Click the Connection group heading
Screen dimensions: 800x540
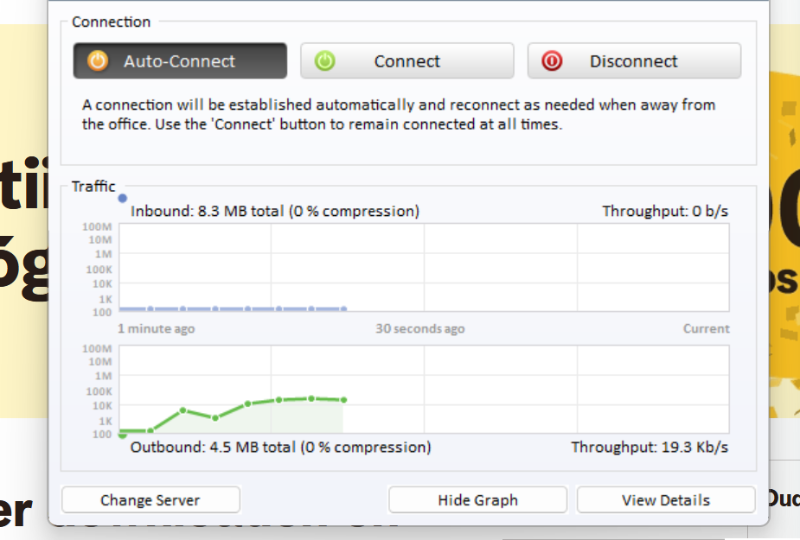click(x=111, y=22)
